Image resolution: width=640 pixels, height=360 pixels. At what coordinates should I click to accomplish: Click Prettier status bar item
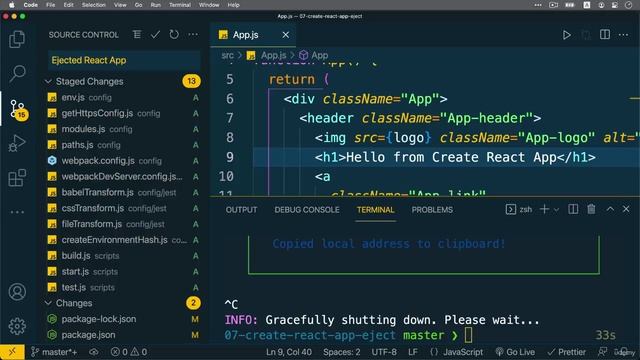567,352
